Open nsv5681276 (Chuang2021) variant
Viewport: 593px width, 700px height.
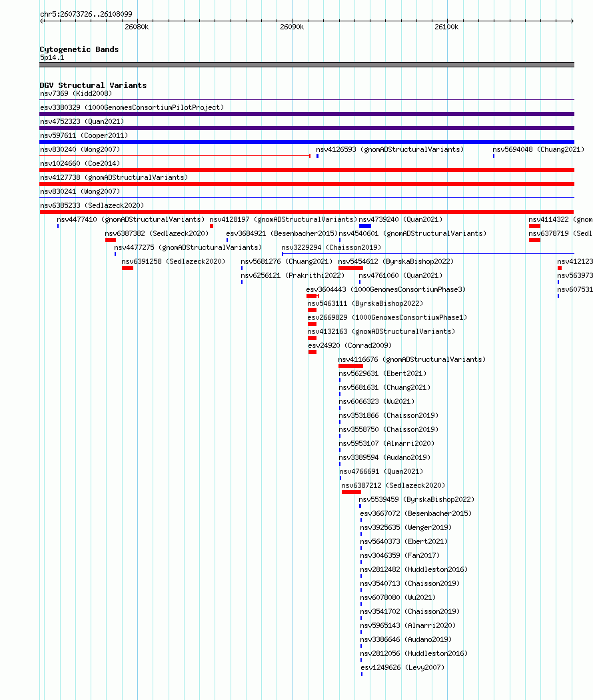tap(287, 261)
